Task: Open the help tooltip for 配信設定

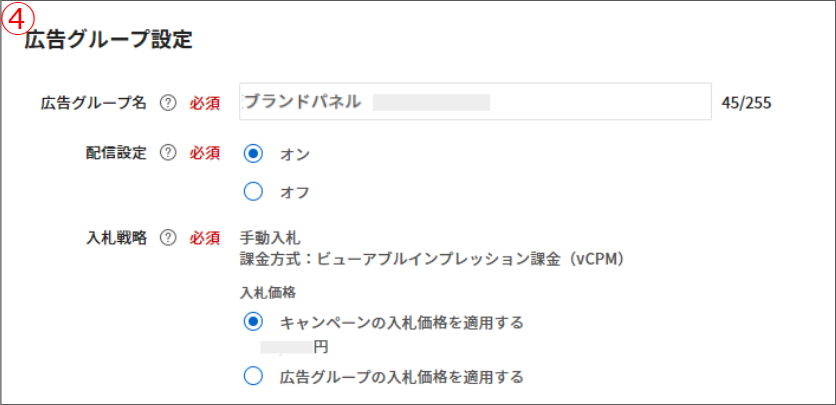Action: pyautogui.click(x=168, y=153)
